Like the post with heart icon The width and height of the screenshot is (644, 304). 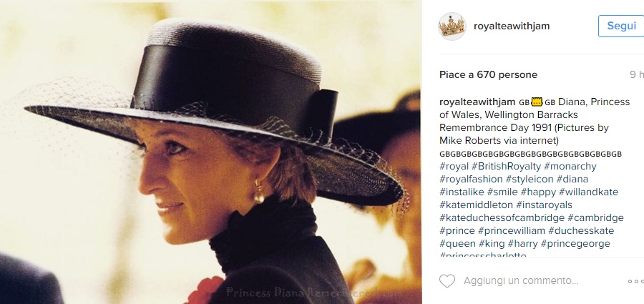point(447,281)
